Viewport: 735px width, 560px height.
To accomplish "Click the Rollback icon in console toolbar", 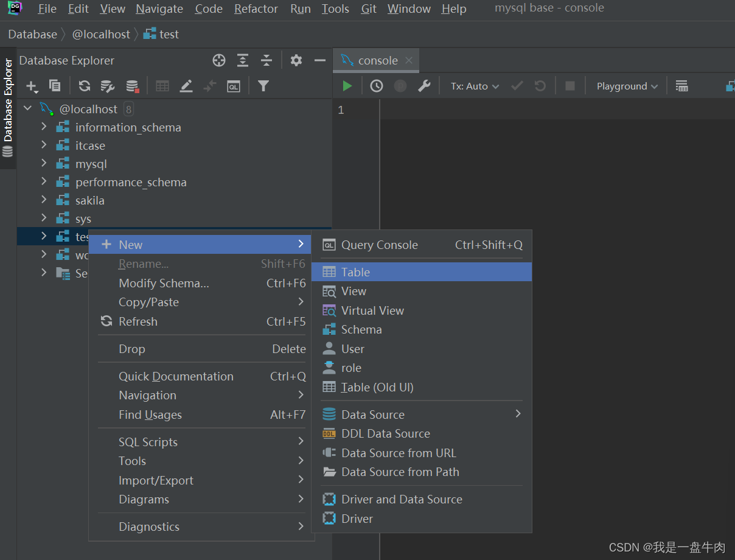I will click(x=540, y=86).
